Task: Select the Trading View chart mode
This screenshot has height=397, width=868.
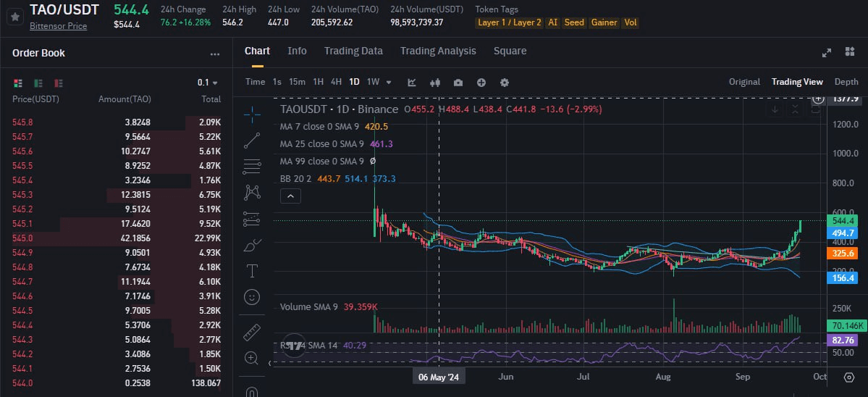Action: click(x=797, y=82)
